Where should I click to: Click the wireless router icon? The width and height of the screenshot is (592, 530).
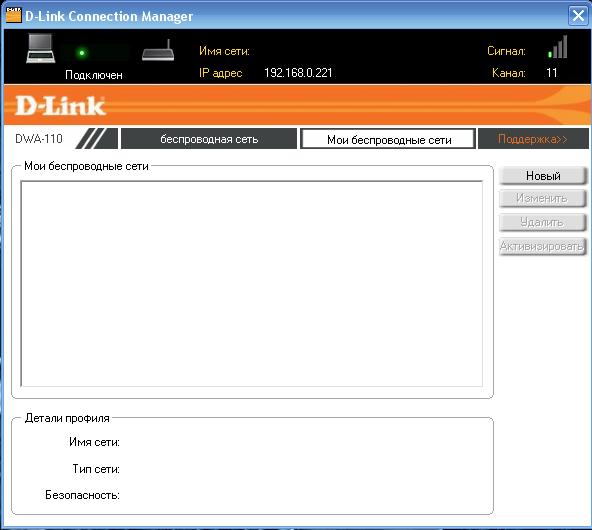pos(158,51)
